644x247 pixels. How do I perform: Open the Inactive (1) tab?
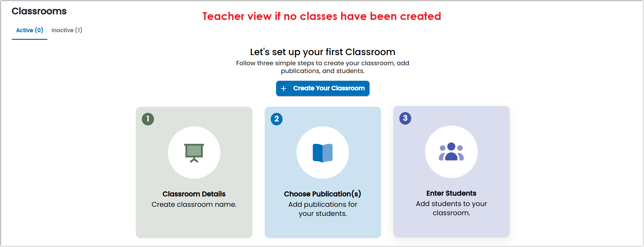click(67, 30)
